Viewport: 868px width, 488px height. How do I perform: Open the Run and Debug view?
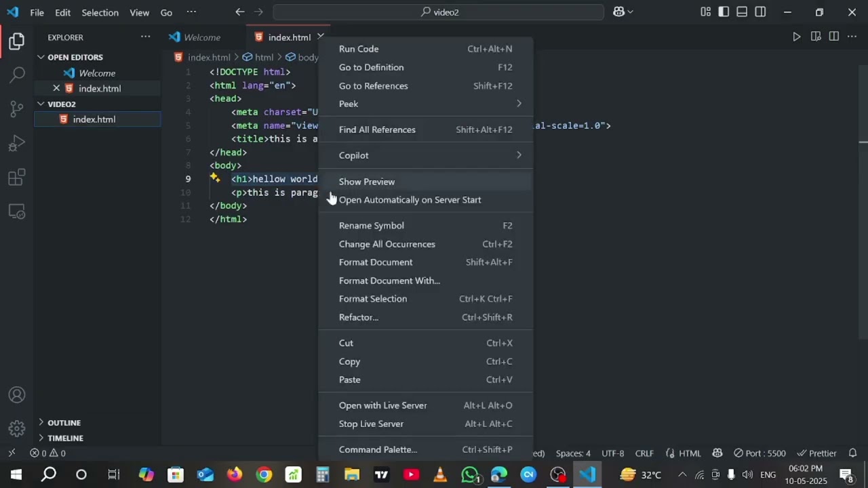pos(17,143)
